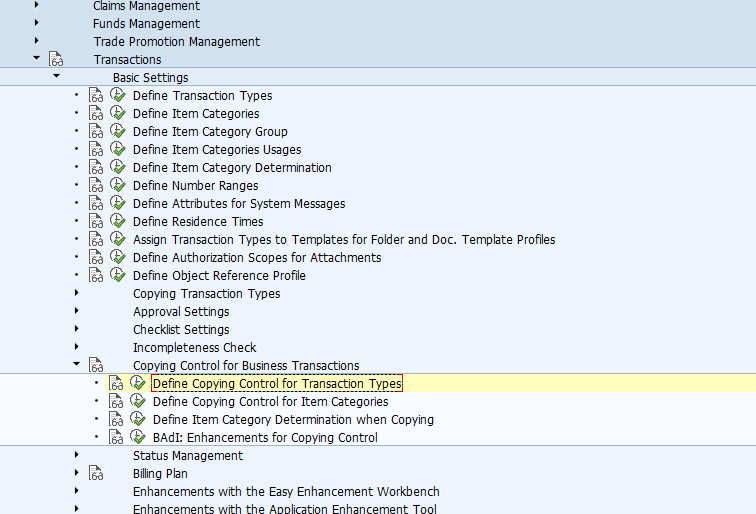The height and width of the screenshot is (514, 756).
Task: Open documentation icon for Define Item Categories Usages
Action: coord(96,149)
